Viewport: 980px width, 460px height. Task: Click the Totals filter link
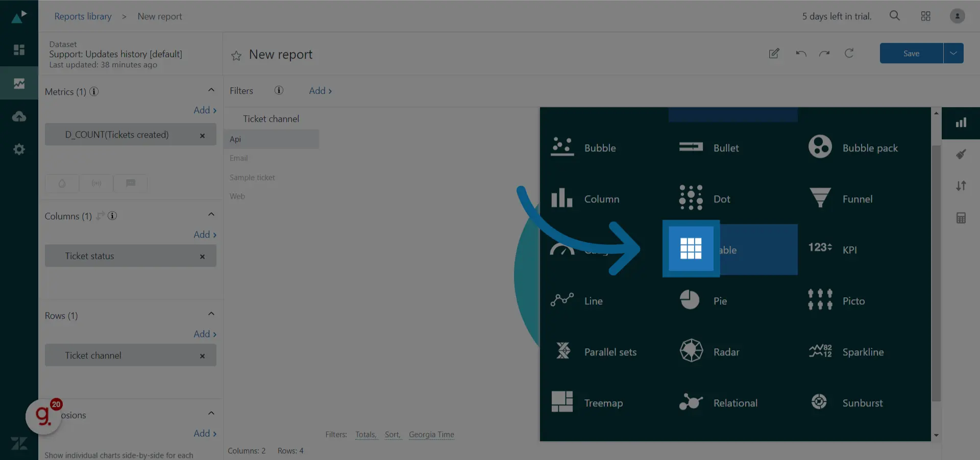tap(366, 435)
